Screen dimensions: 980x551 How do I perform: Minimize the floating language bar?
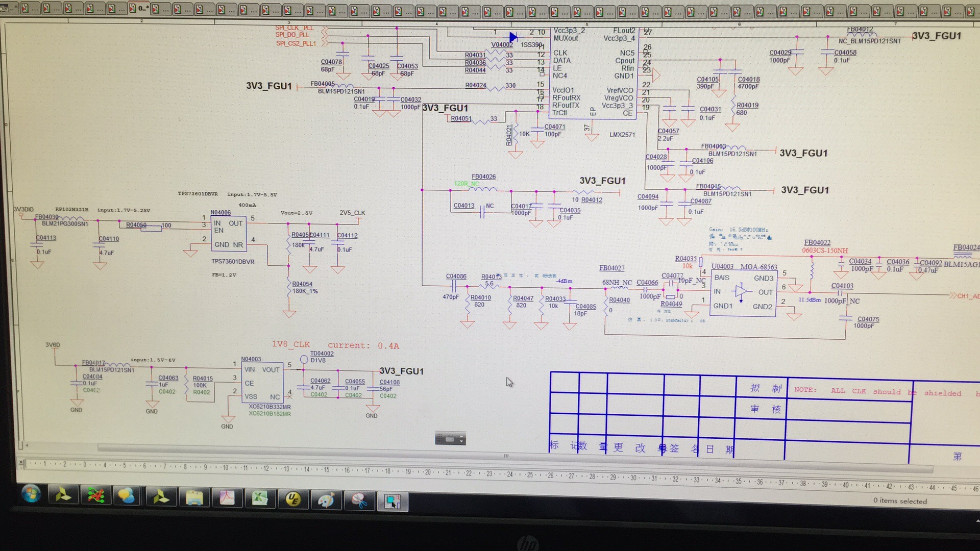click(461, 436)
